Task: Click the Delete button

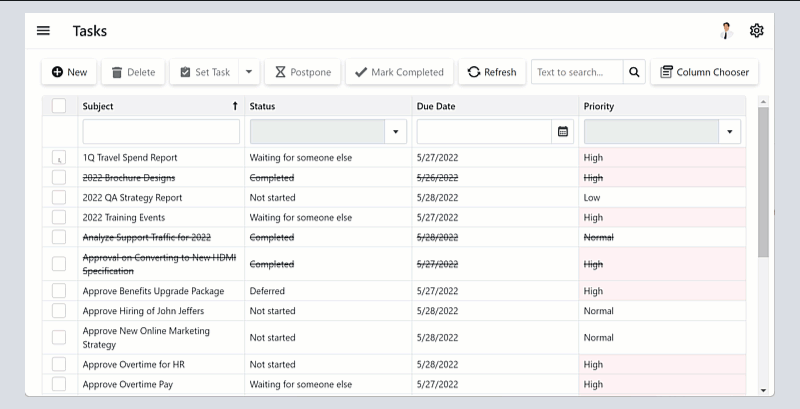Action: [133, 72]
